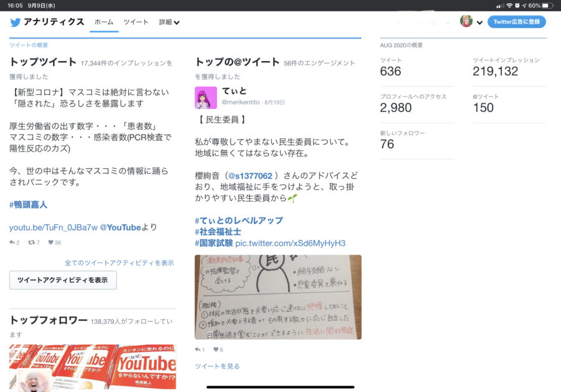This screenshot has height=392, width=561.
Task: Click heart icon showing 36 likes
Action: pos(51,242)
